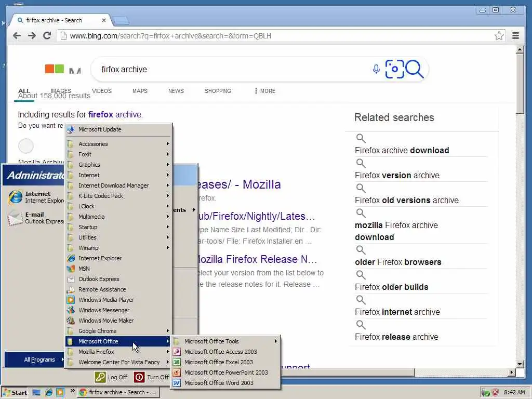Viewport: 532px width, 399px height.
Task: Open Bing visual search camera icon
Action: 395,69
